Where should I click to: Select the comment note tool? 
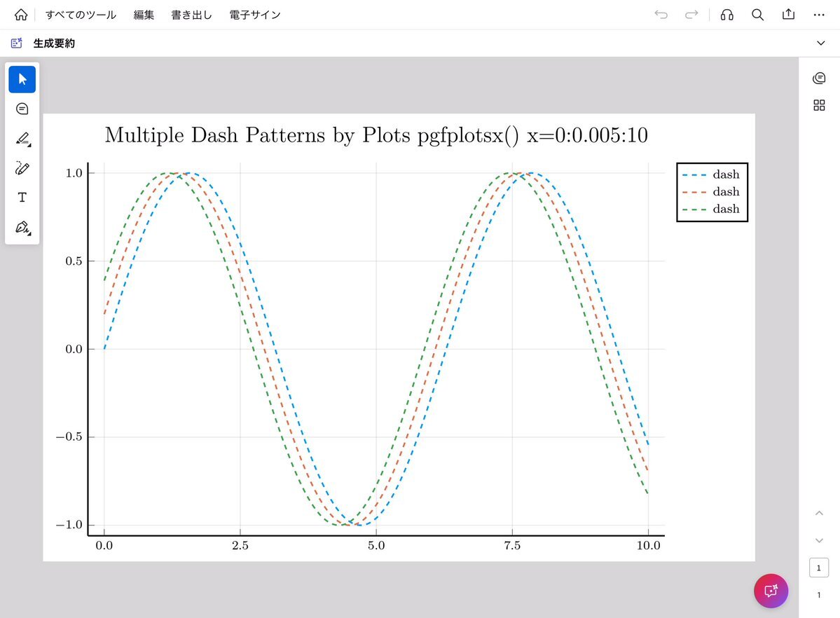click(x=22, y=109)
